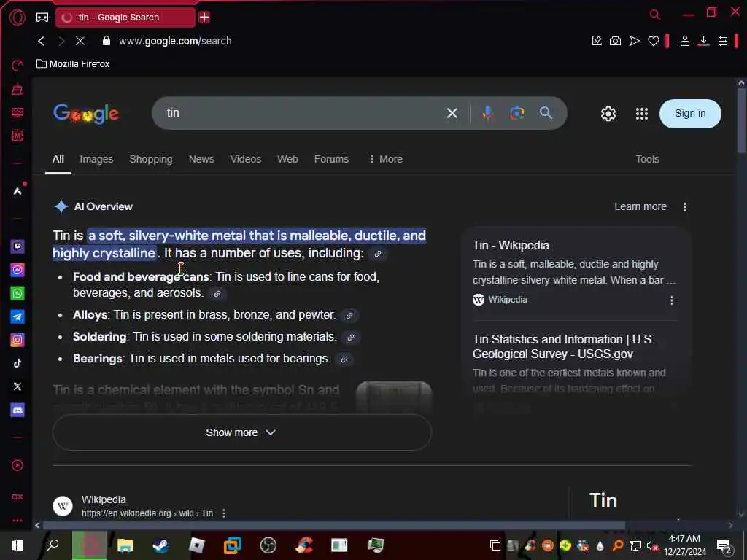Open Instagram in the sidebar
This screenshot has height=560, width=747.
(x=18, y=340)
